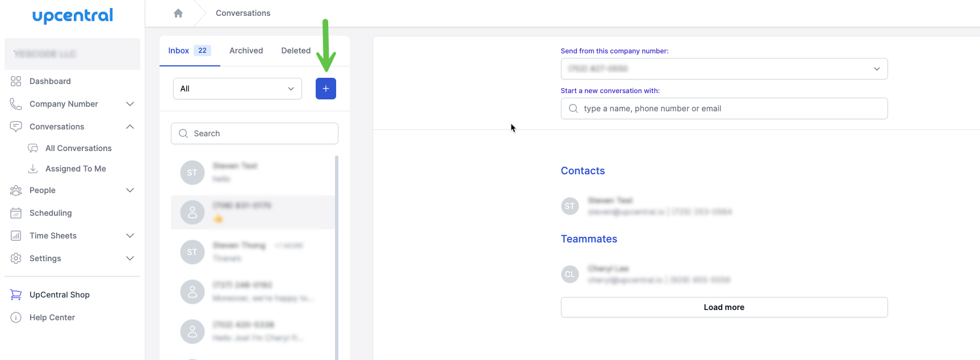The width and height of the screenshot is (980, 360).
Task: Click the conversation list scrollbar
Action: pyautogui.click(x=336, y=227)
